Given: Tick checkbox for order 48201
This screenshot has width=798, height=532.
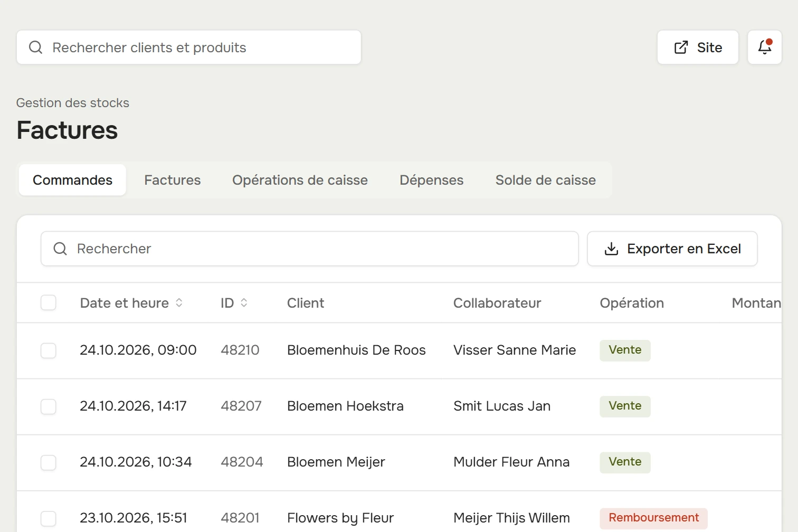Looking at the screenshot, I should (49, 518).
